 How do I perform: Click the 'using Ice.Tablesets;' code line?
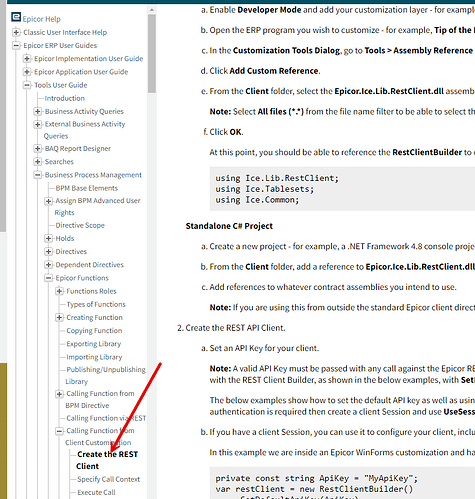pyautogui.click(x=264, y=189)
